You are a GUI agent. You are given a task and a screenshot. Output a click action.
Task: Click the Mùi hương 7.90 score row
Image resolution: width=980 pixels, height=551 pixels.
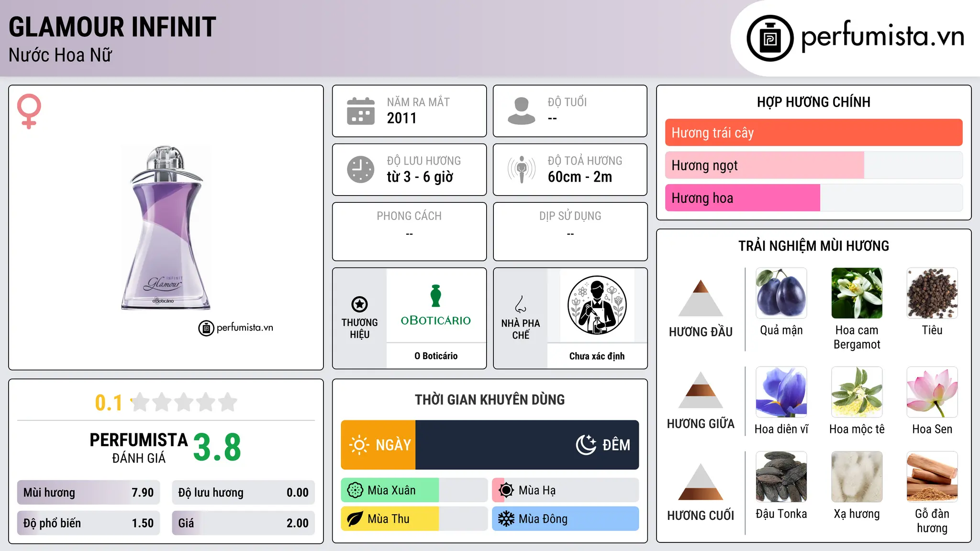(89, 493)
